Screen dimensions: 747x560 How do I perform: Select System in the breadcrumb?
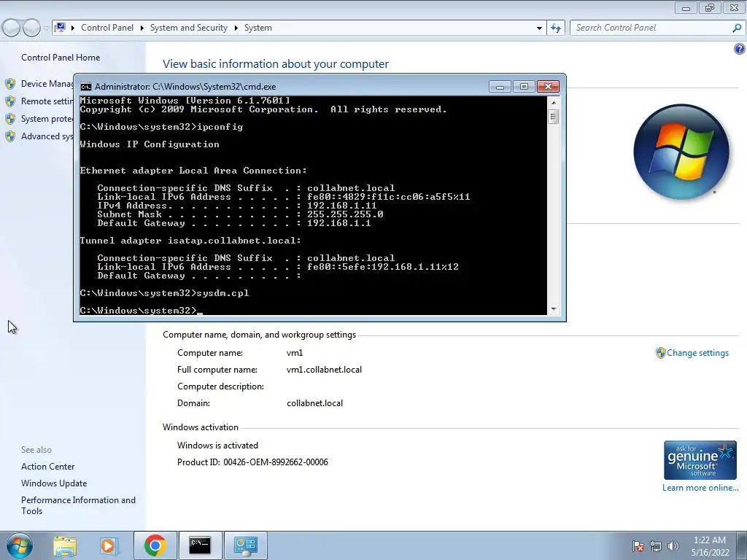click(x=258, y=28)
